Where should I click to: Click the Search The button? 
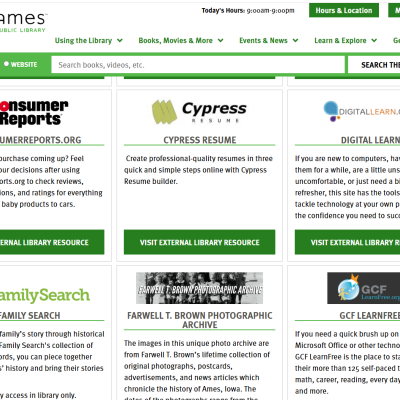tap(374, 65)
